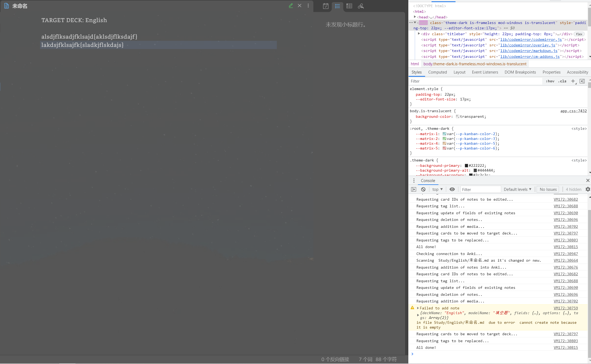The width and height of the screenshot is (591, 364).
Task: Switch to the table view icon
Action: click(349, 6)
